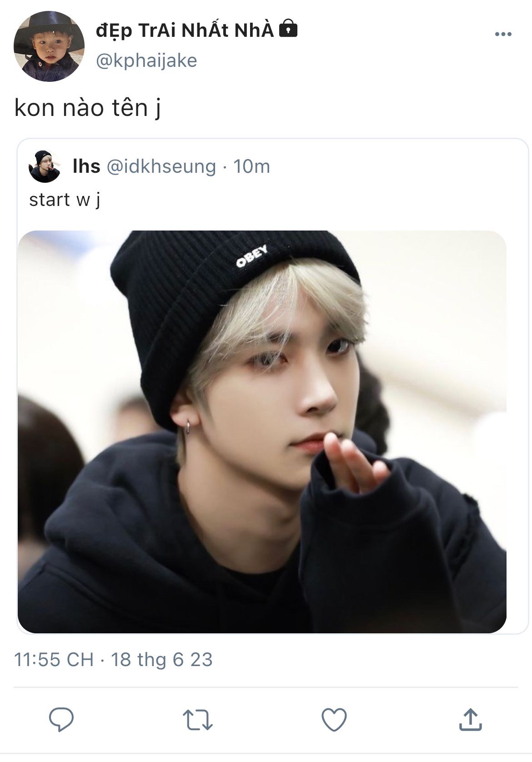This screenshot has height=762, width=532.
Task: Open the quoted tweet card header area
Action: click(273, 166)
